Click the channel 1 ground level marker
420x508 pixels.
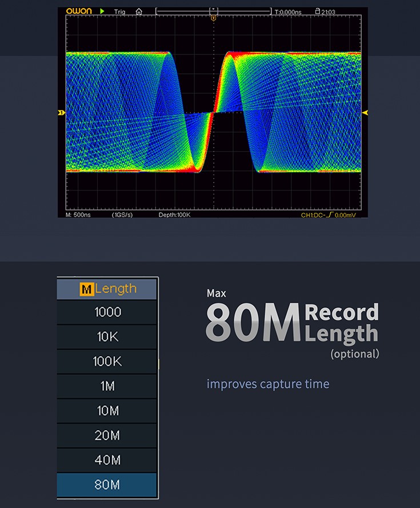pyautogui.click(x=61, y=113)
